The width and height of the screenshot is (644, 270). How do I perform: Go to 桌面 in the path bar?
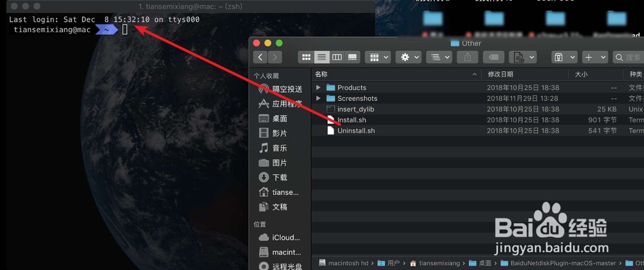[480, 263]
